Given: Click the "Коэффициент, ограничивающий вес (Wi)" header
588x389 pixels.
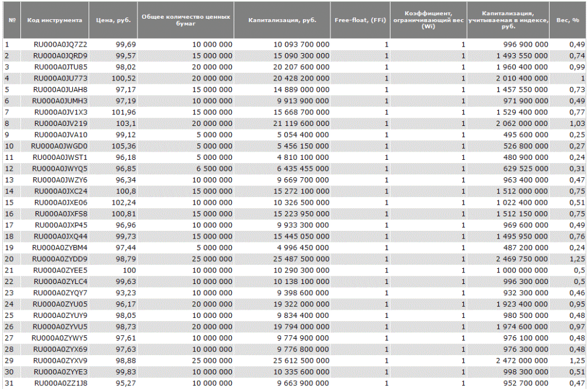Looking at the screenshot, I should [428, 20].
